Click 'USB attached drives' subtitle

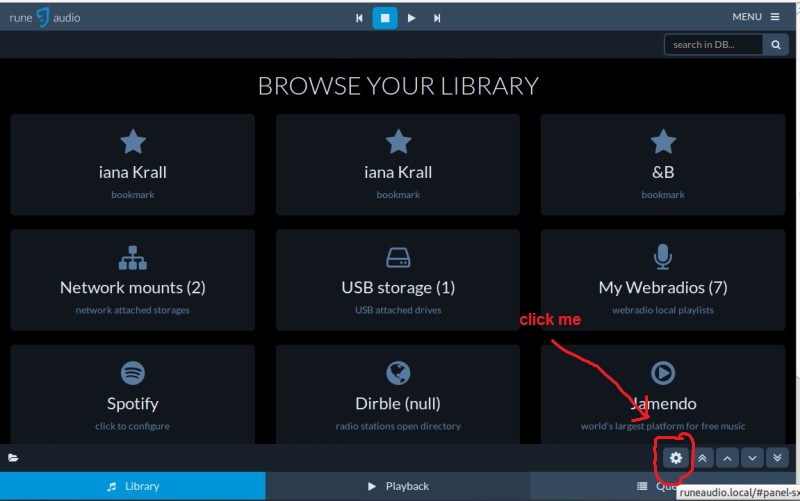[x=398, y=310]
